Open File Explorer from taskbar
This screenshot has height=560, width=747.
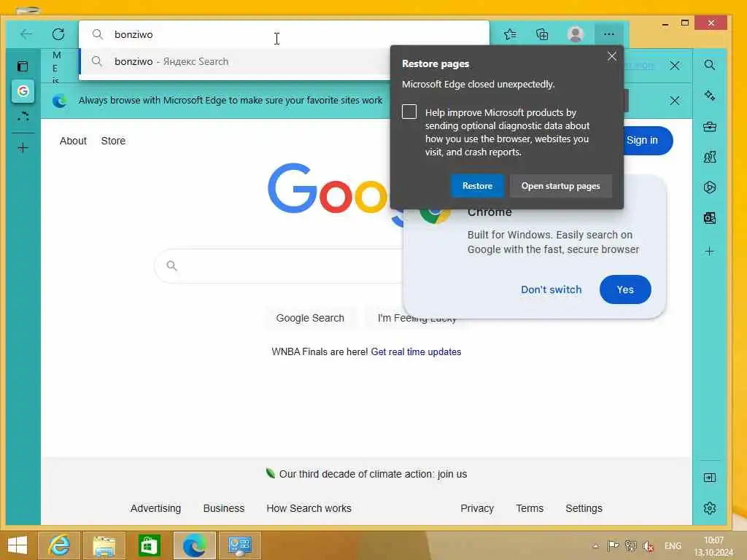click(104, 545)
